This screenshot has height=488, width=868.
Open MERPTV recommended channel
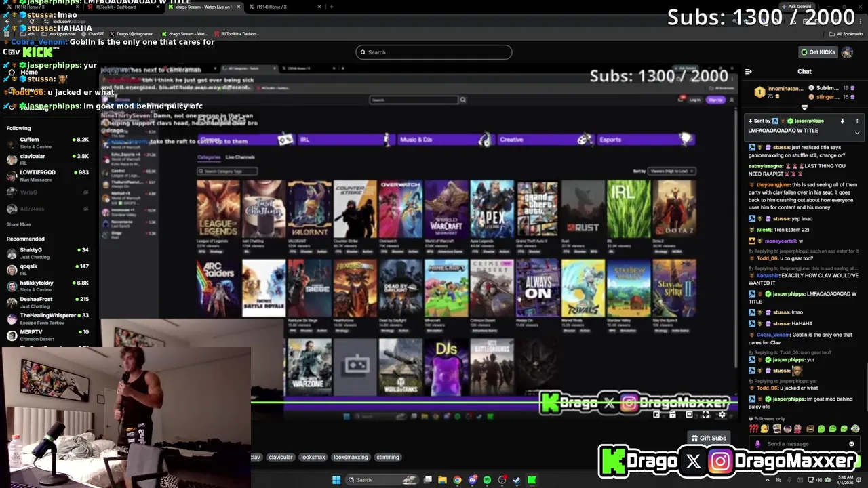coord(47,335)
